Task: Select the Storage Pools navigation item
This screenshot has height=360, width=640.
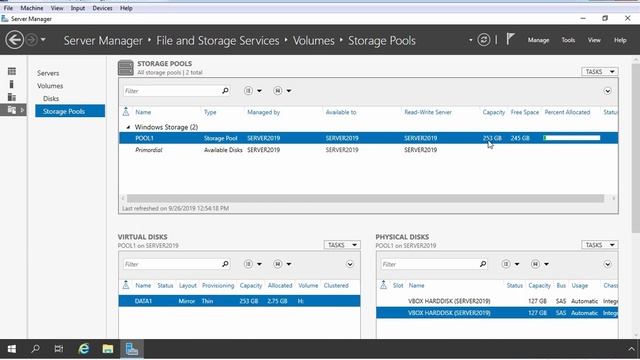Action: [x=70, y=111]
